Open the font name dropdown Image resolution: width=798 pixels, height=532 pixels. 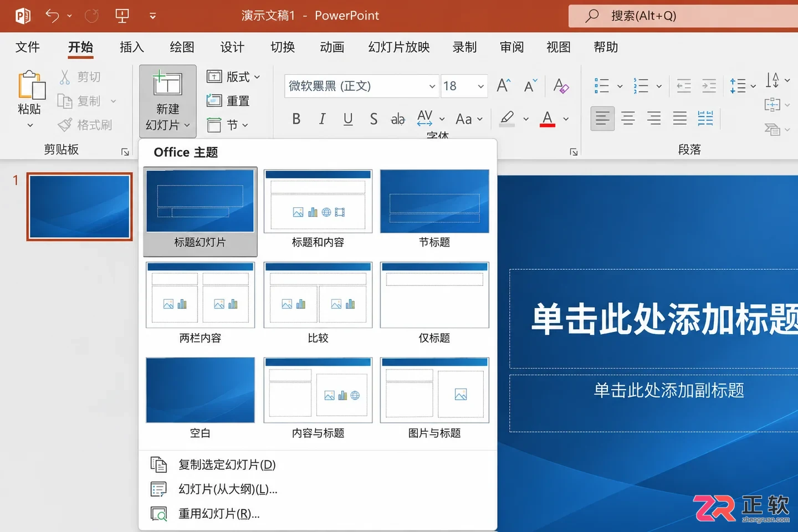(x=432, y=86)
